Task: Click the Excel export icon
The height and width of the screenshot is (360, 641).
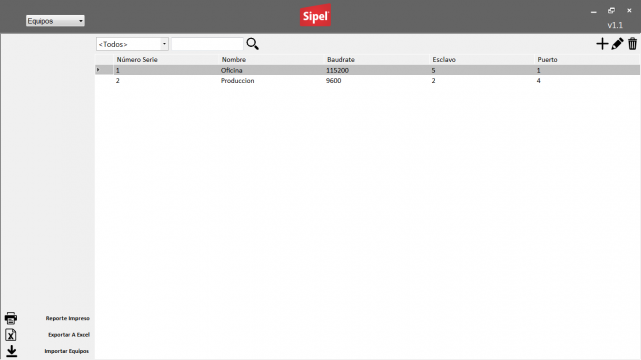Action: 11,335
